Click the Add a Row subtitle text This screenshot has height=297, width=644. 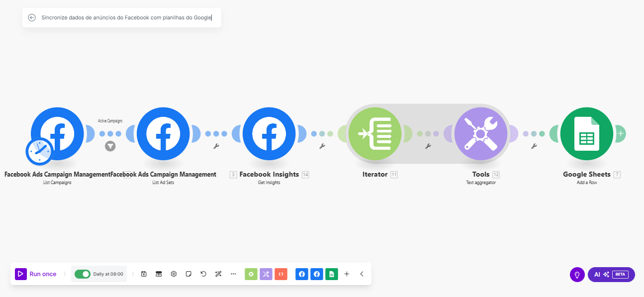[x=587, y=183]
